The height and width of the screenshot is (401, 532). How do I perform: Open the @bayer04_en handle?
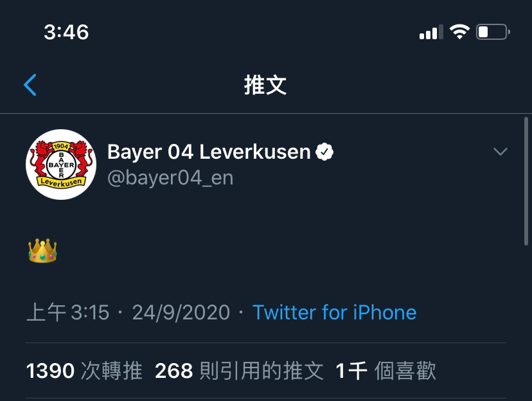170,178
